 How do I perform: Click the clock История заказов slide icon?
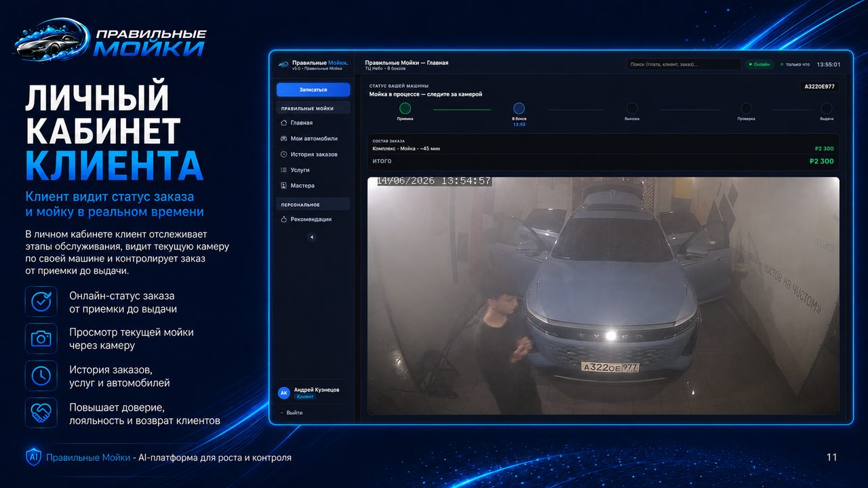[x=41, y=375]
